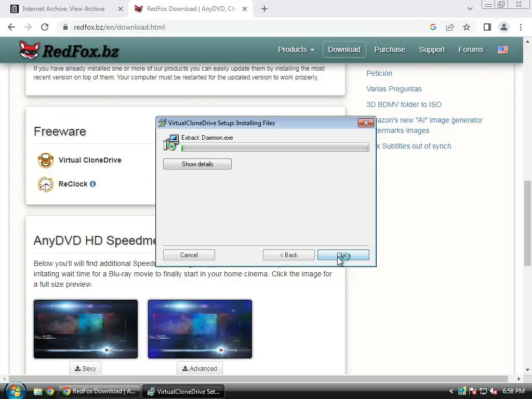Download the Advanced speedmenu
The image size is (532, 399).
click(199, 368)
